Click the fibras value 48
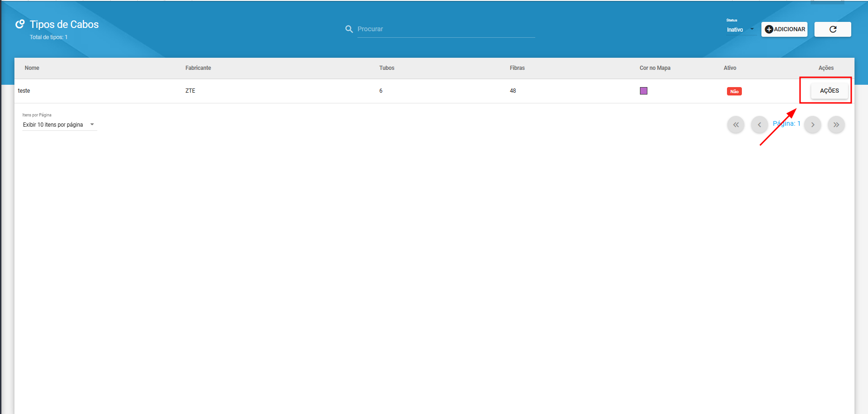The height and width of the screenshot is (414, 868). coord(512,91)
